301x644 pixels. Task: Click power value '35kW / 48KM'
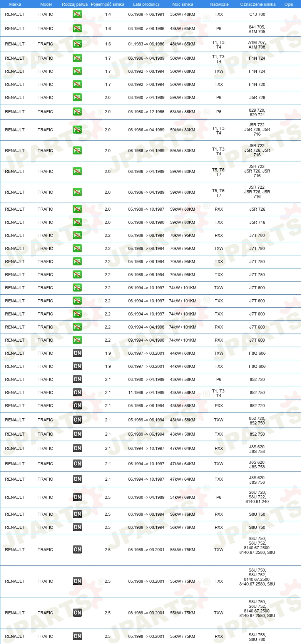coord(183,14)
